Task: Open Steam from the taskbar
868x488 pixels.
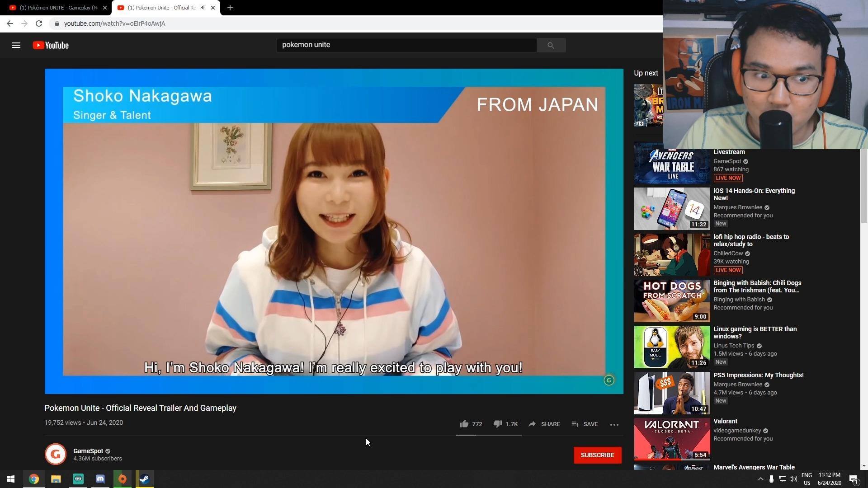Action: (145, 479)
